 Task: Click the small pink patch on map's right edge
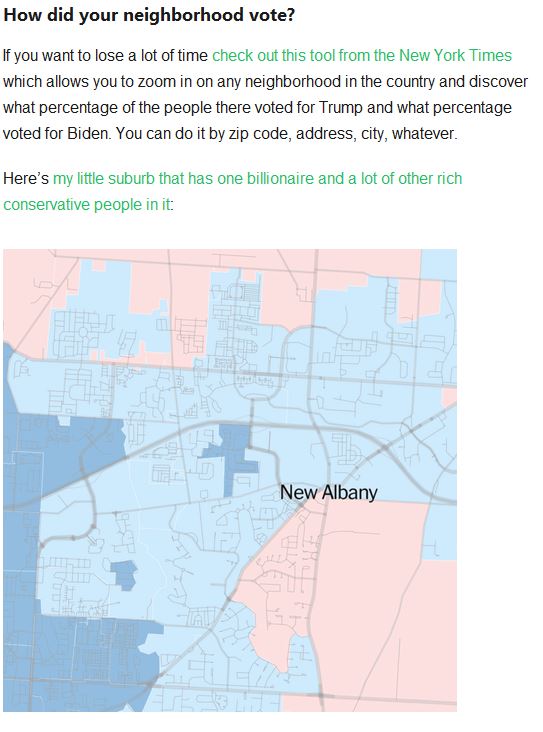pos(450,397)
